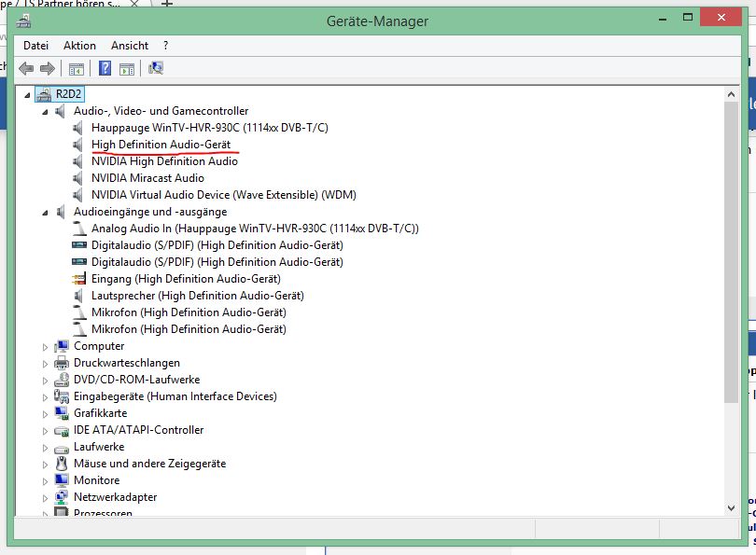Click the scrollbar down arrow
Viewport: 756px width, 555px height.
click(x=732, y=507)
